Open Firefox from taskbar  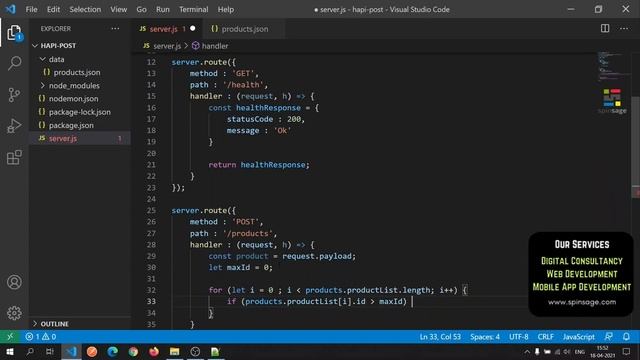(154, 351)
